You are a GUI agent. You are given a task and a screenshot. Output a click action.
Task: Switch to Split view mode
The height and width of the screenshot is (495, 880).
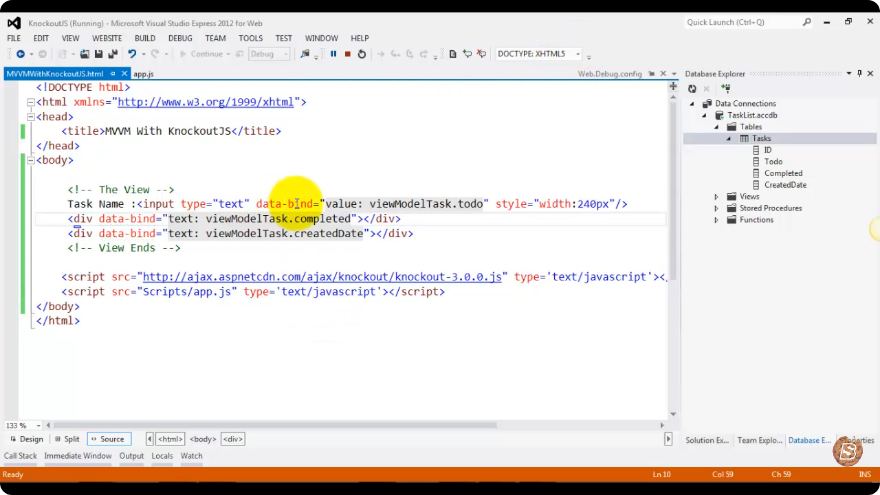pos(67,439)
